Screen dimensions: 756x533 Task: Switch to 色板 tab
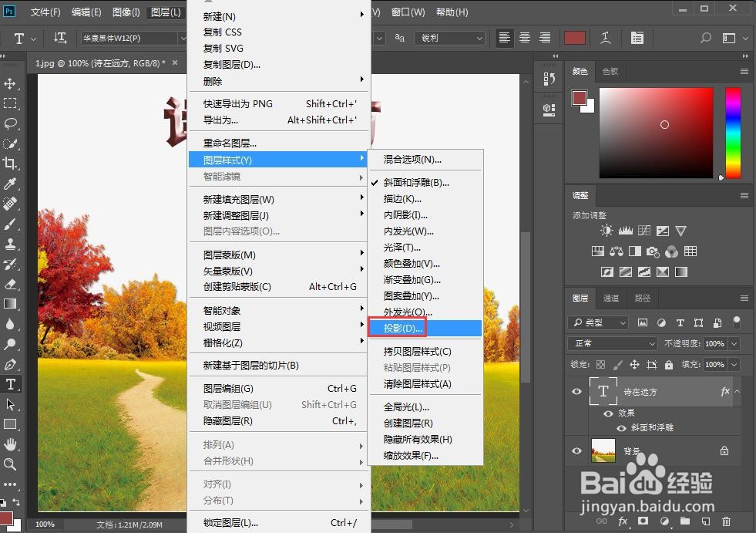click(x=610, y=72)
